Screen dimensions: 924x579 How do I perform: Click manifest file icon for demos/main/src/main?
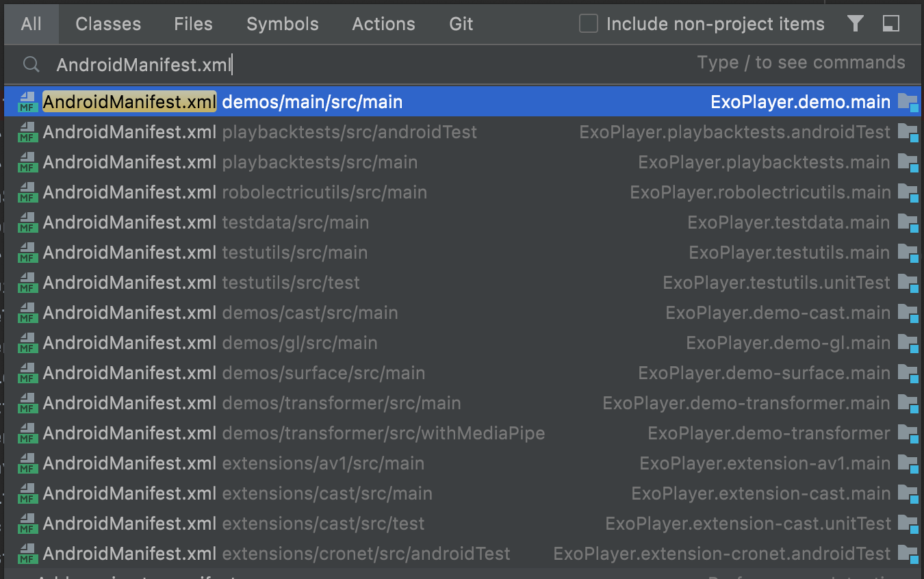pyautogui.click(x=27, y=102)
